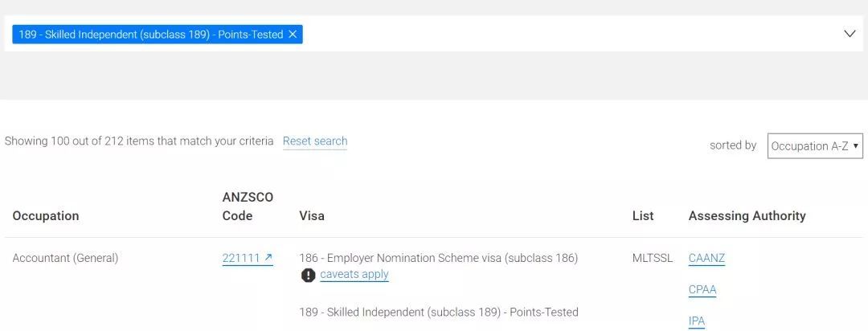Click the Assessing Authority column header

tap(747, 215)
